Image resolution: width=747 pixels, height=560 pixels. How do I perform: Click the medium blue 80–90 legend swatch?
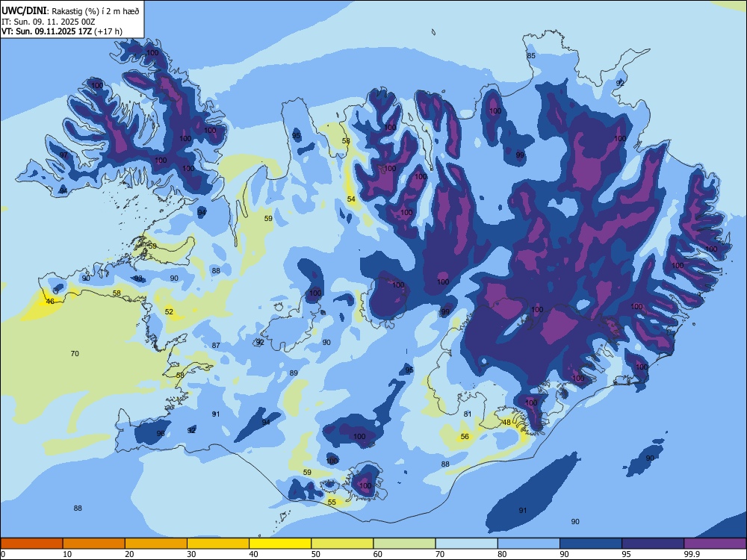[x=529, y=544]
